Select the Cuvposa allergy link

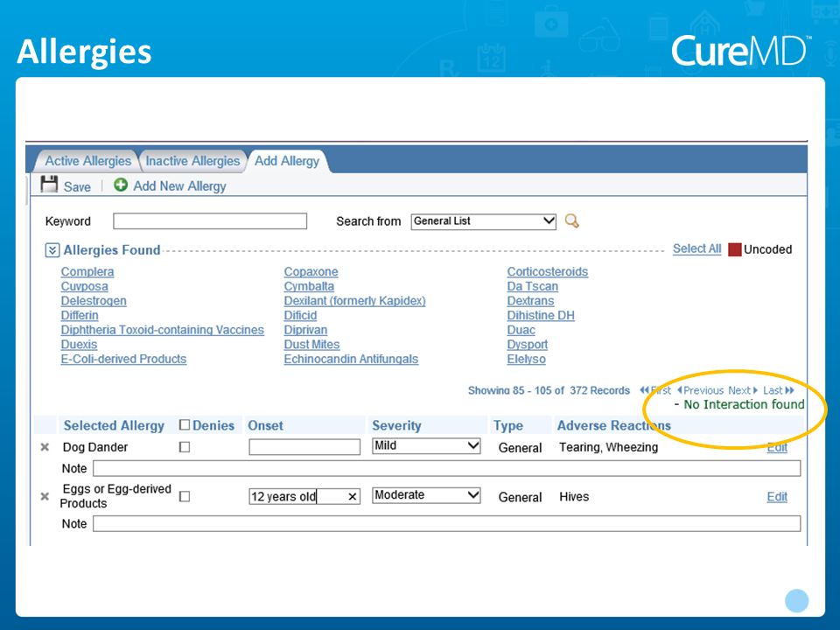[85, 286]
